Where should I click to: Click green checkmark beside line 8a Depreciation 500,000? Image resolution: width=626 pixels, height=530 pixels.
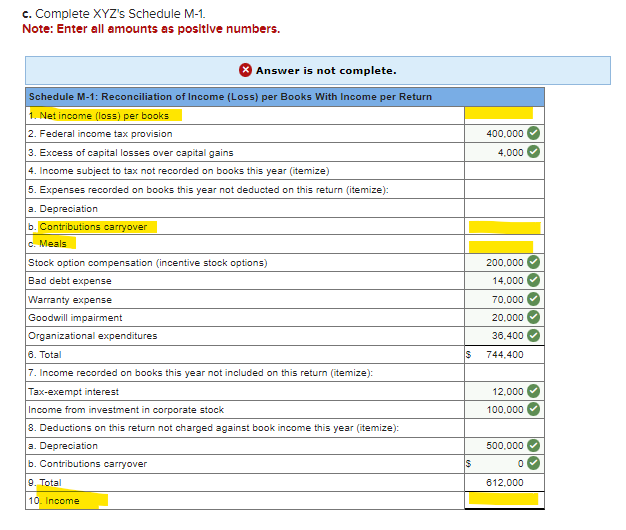click(533, 445)
